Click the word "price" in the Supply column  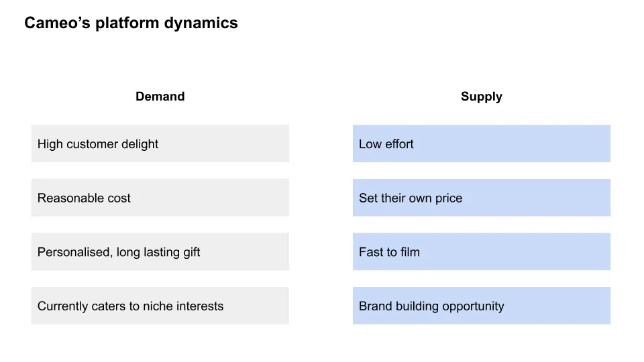447,198
